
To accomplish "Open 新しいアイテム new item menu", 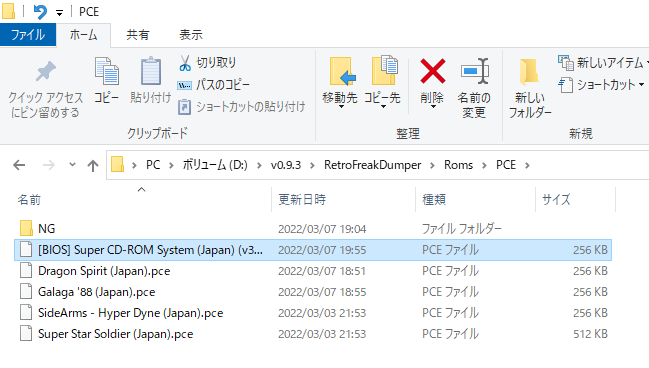I will [603, 63].
